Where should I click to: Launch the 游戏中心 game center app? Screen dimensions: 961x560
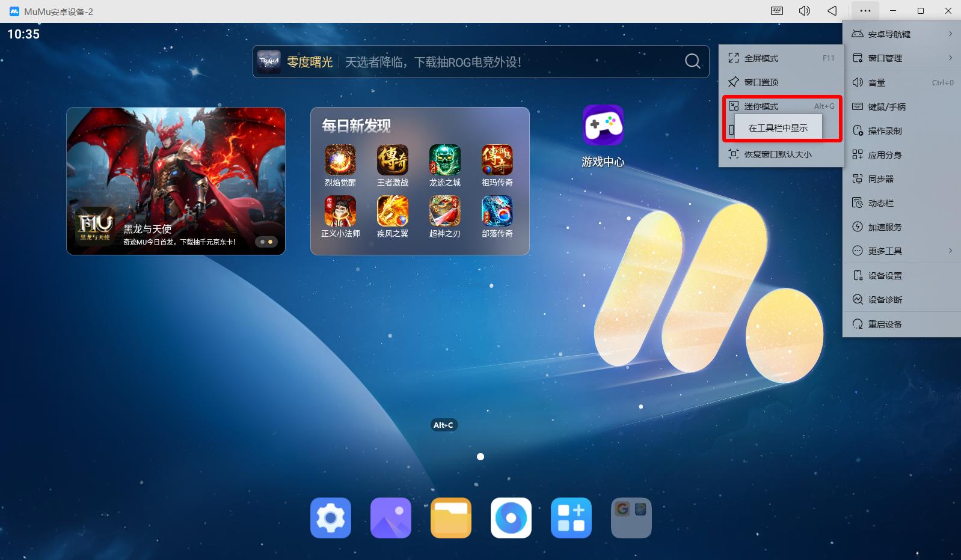coord(603,126)
